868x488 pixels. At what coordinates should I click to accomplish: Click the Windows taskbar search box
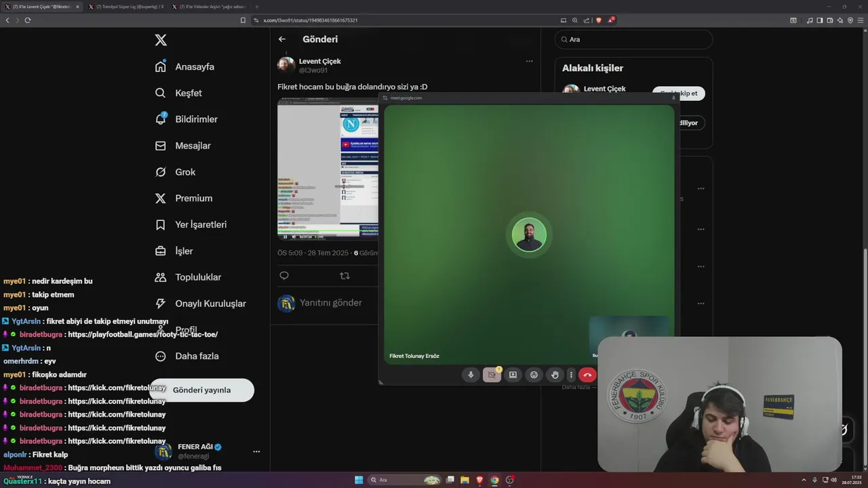[x=405, y=480]
